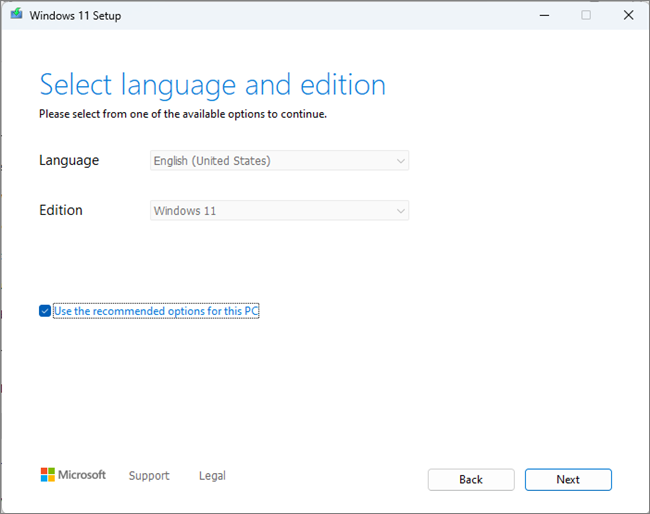The image size is (650, 514).
Task: Click the Microsoft four-square logo
Action: click(x=47, y=475)
